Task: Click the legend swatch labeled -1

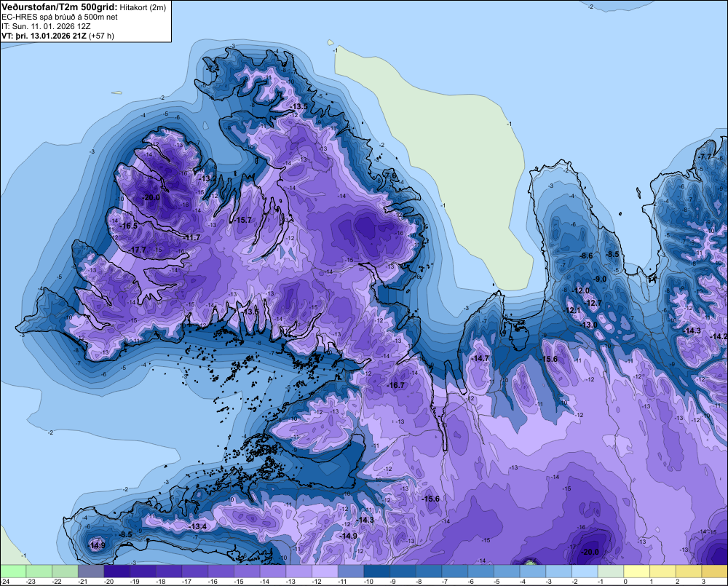Action: tap(611, 571)
